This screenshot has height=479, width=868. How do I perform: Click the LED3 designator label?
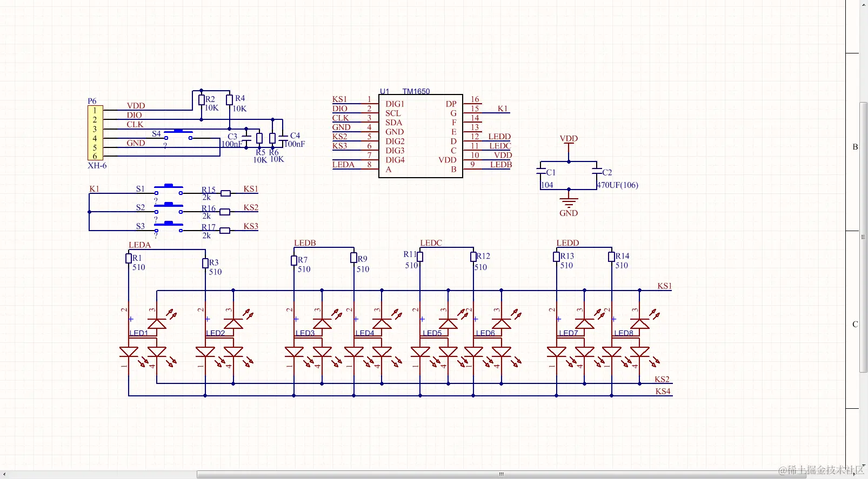pyautogui.click(x=305, y=333)
